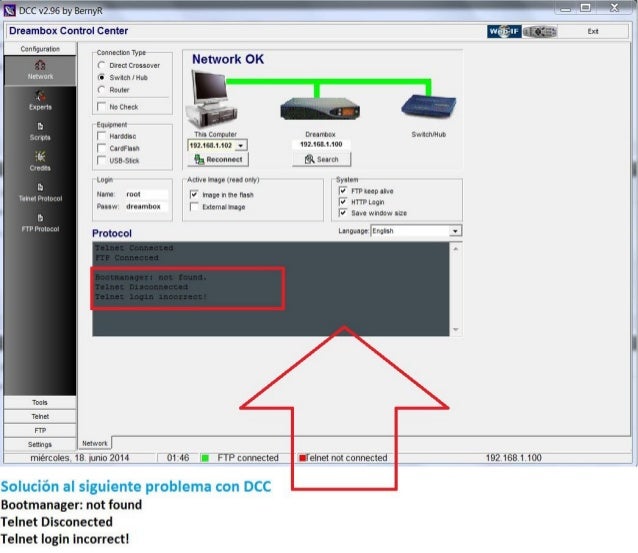Select Router connection type
Image resolution: width=638 pixels, height=553 pixels.
(x=102, y=90)
